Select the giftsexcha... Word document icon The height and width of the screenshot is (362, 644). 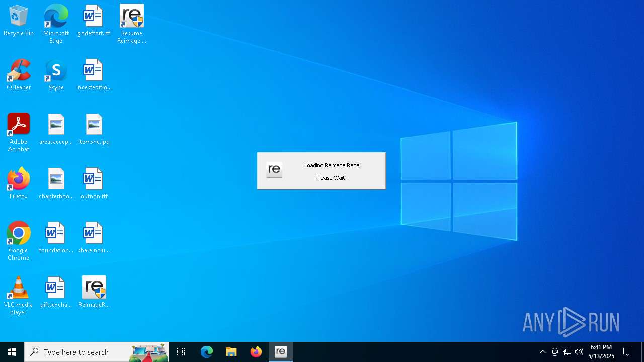pos(56,293)
